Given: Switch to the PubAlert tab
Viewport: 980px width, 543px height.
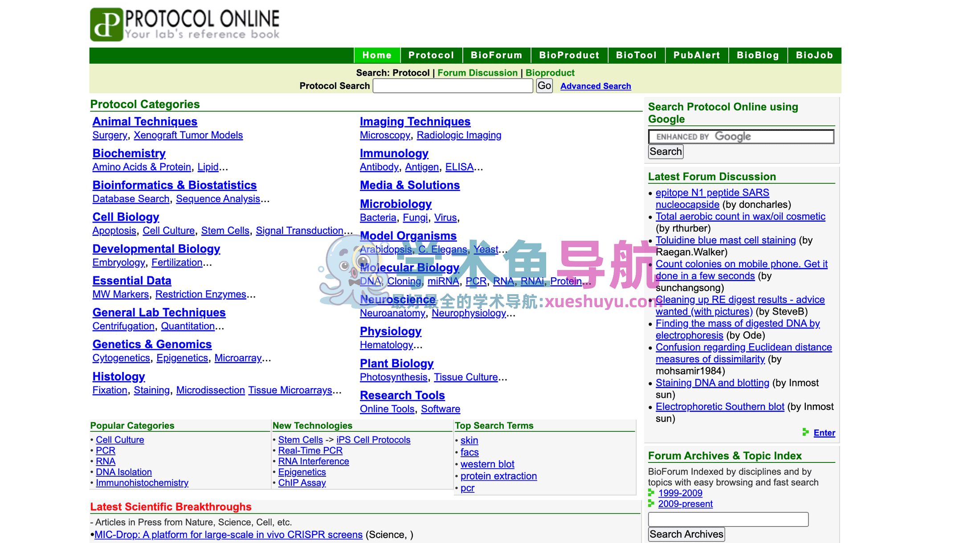Looking at the screenshot, I should coord(696,55).
